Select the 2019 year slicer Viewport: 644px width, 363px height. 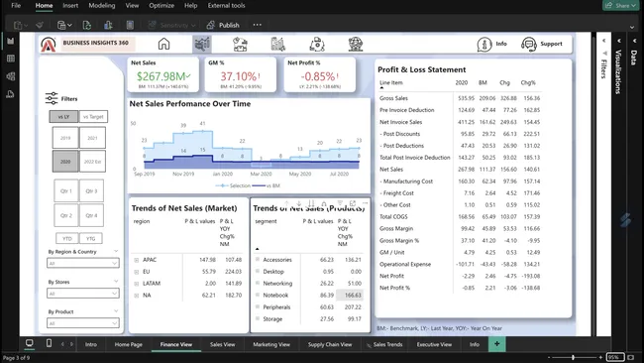[65, 138]
